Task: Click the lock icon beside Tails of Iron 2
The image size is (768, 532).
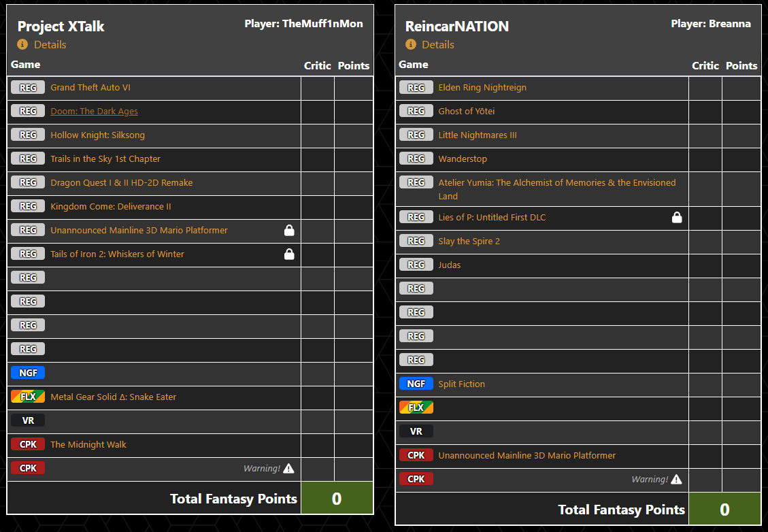Action: coord(289,254)
